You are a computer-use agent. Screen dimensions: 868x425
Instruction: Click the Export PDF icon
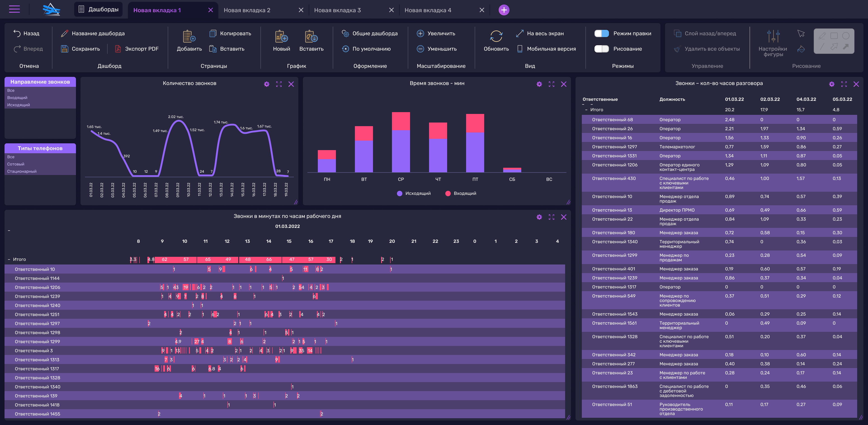118,49
